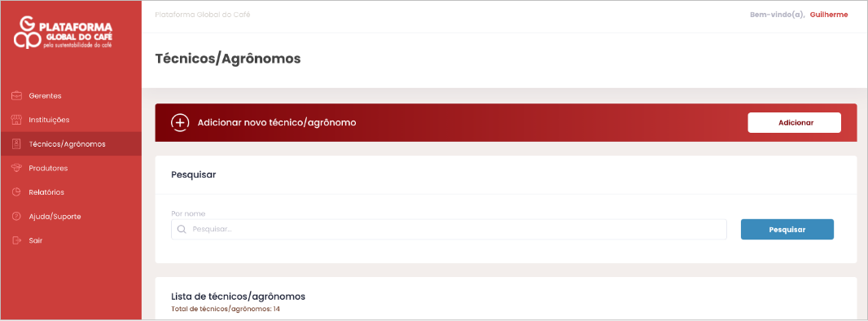Click the Produtores hat icon
The width and height of the screenshot is (868, 321).
point(16,168)
